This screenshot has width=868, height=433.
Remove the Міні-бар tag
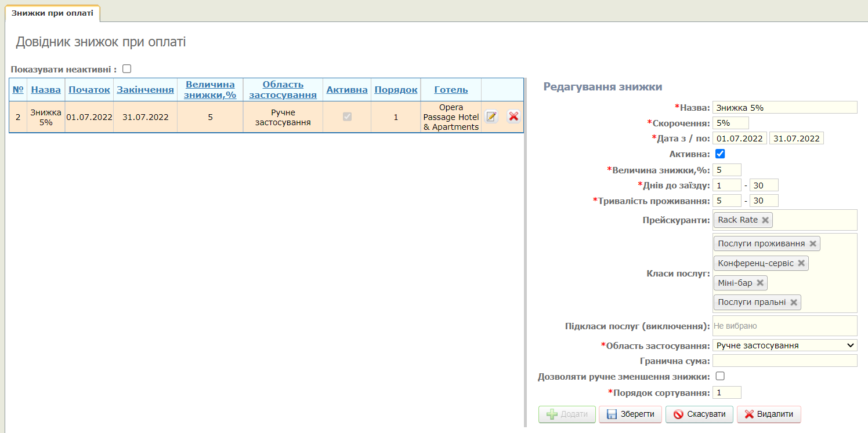point(760,283)
